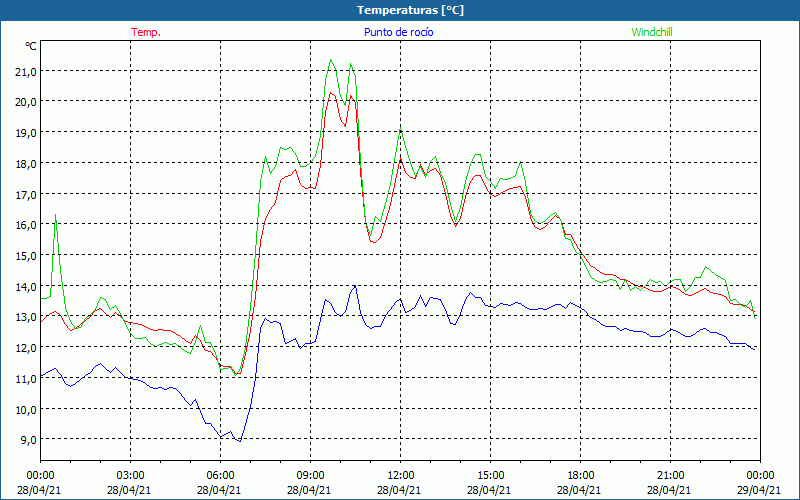Click the 15:00 time axis label
The width and height of the screenshot is (800, 500).
tap(490, 476)
